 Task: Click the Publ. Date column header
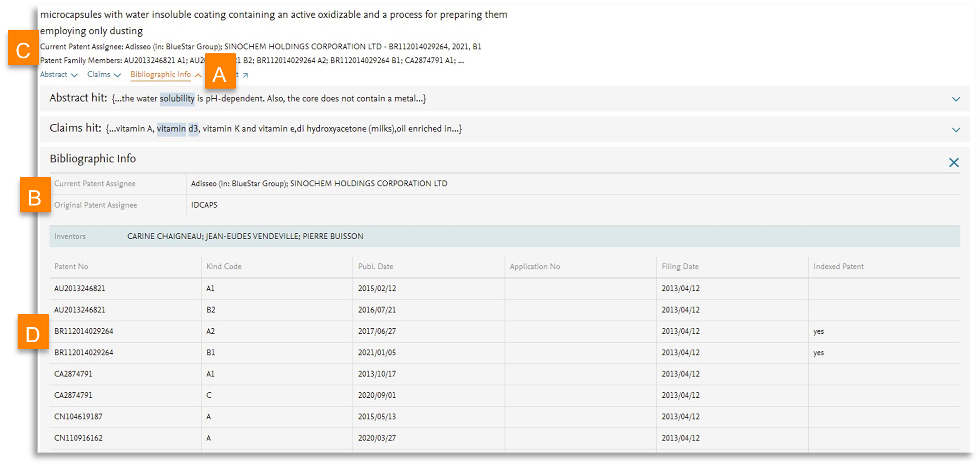pos(375,267)
